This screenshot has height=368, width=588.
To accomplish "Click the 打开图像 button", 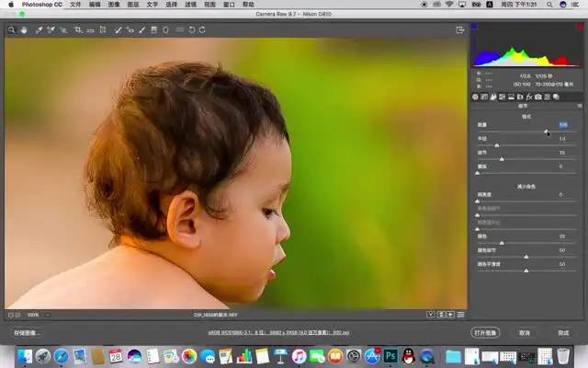I will point(485,333).
